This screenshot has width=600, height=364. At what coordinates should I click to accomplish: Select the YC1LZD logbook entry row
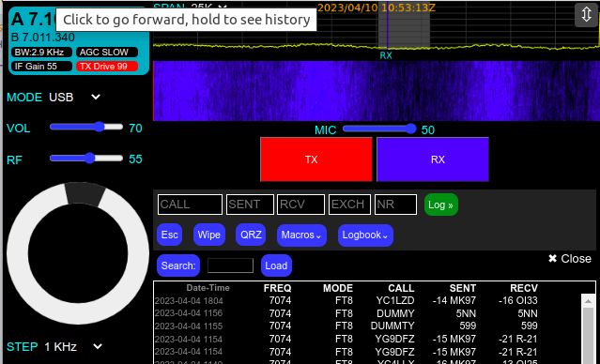(346, 301)
